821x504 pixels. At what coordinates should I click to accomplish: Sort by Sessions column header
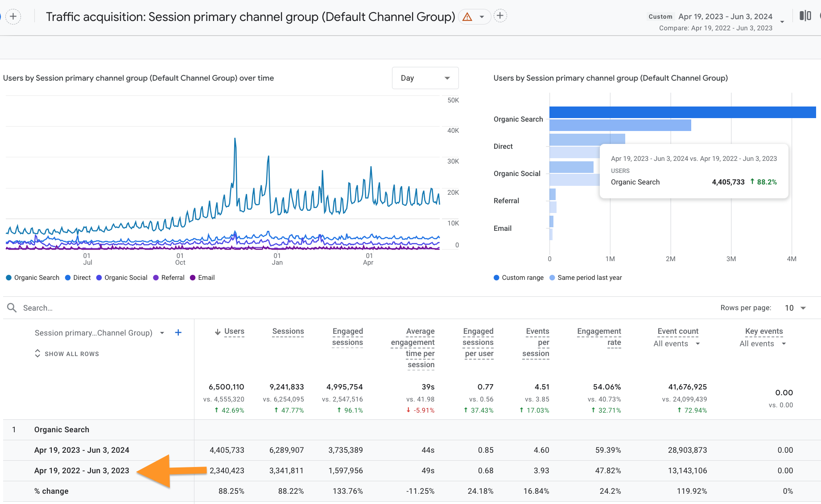click(288, 332)
